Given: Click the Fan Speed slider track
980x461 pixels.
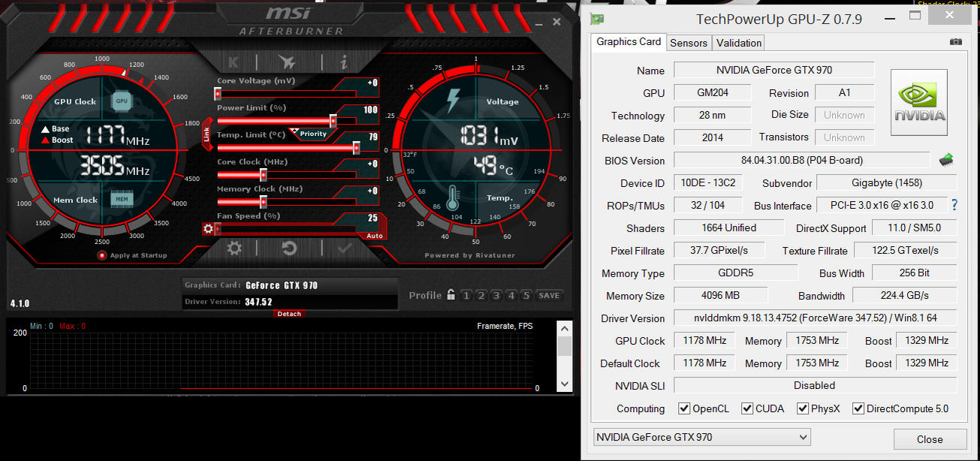Looking at the screenshot, I should [288, 229].
